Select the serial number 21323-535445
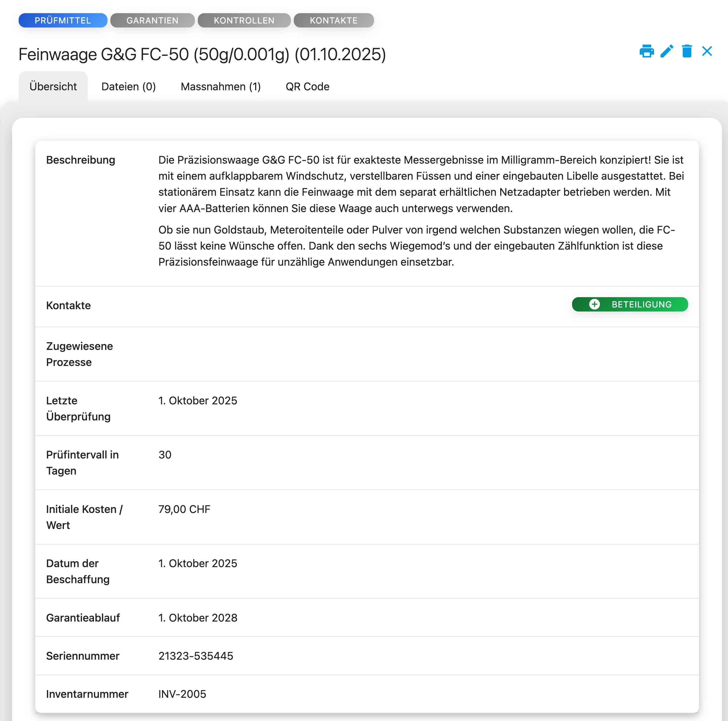 point(195,656)
